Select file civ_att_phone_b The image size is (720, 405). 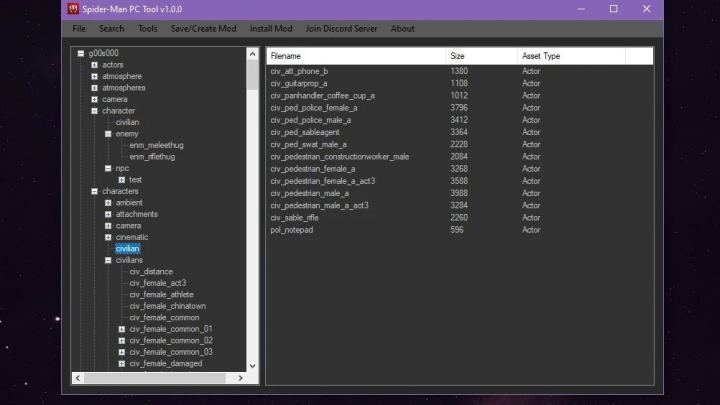299,71
